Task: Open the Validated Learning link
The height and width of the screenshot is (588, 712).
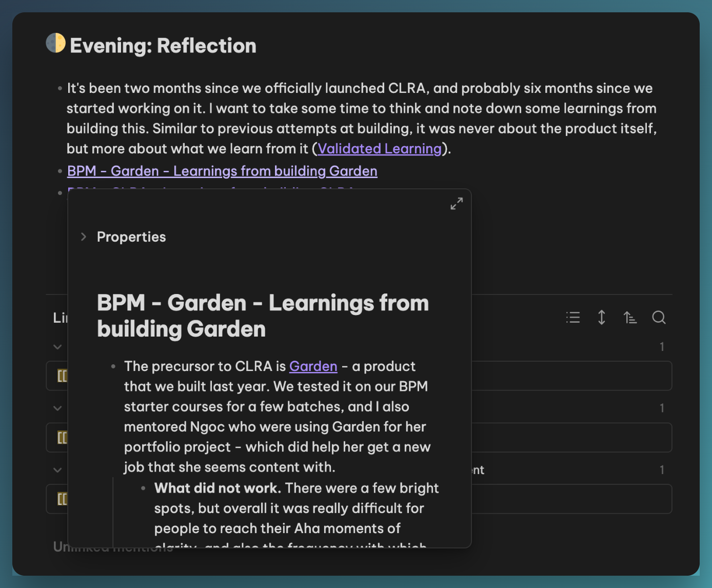Action: [380, 149]
